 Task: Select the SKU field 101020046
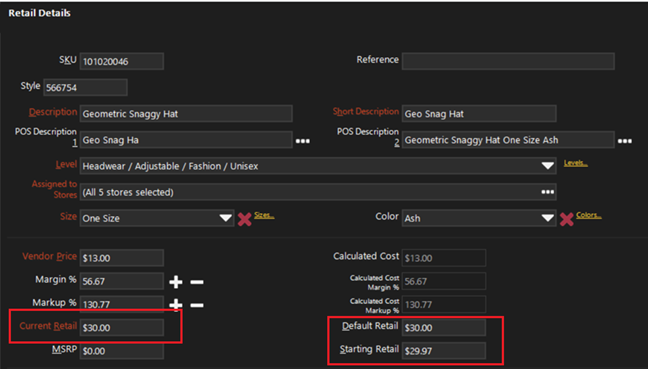pos(122,61)
